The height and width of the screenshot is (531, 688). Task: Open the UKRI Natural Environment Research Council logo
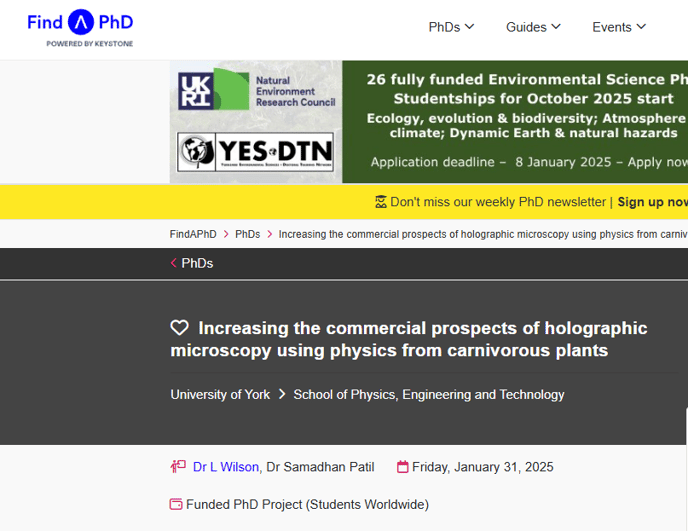pos(257,91)
